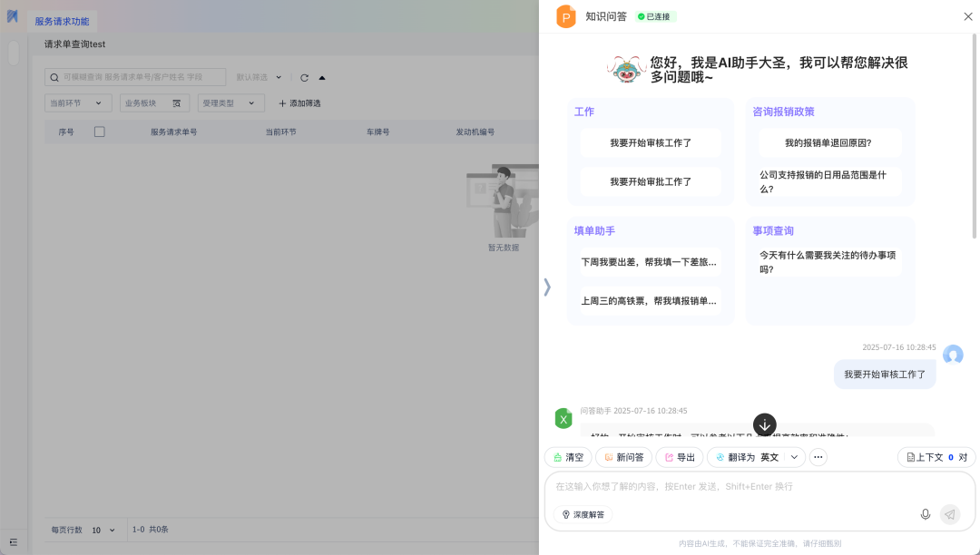The image size is (980, 555).
Task: Collapse the chat panel using left-edge chevron
Action: pyautogui.click(x=547, y=287)
